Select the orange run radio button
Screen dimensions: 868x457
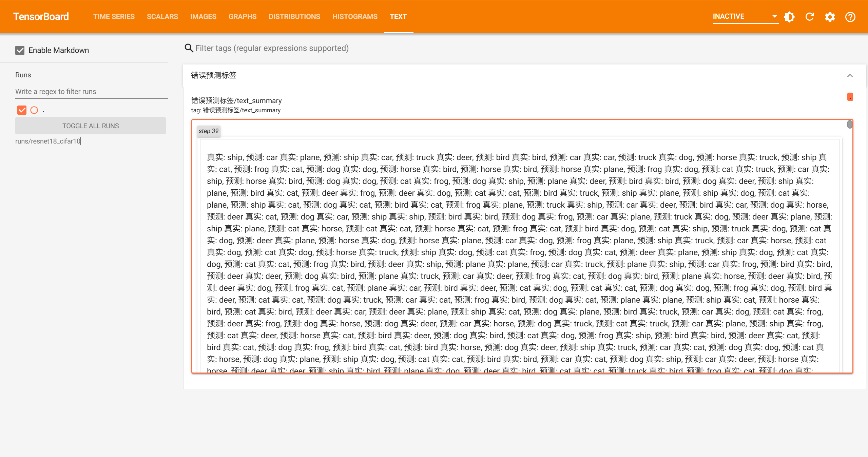click(34, 110)
